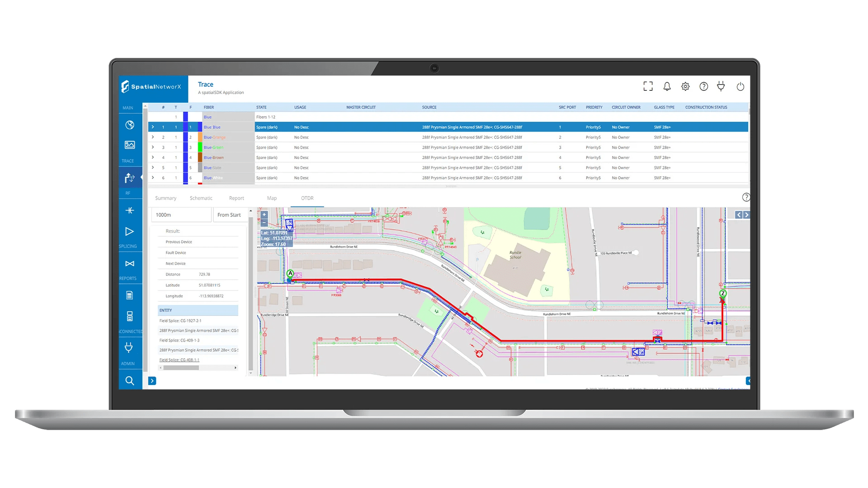Switch to the Schematic tab
Image resolution: width=868 pixels, height=488 pixels.
pos(201,198)
